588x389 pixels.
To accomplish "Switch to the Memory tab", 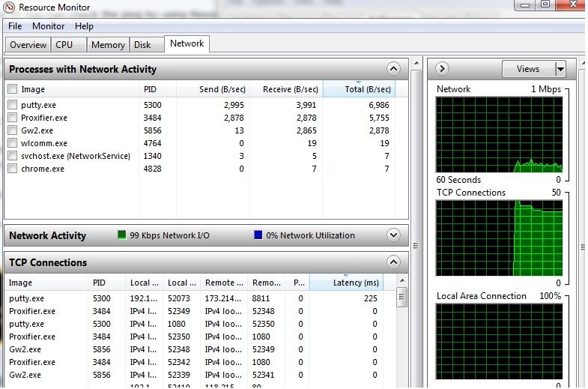I will point(108,45).
